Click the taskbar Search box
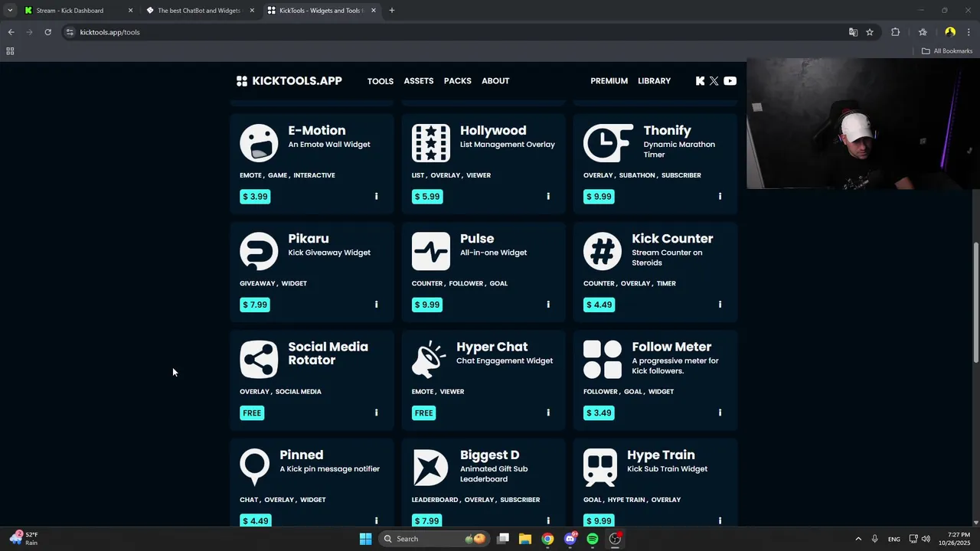The width and height of the screenshot is (980, 551). tap(435, 539)
